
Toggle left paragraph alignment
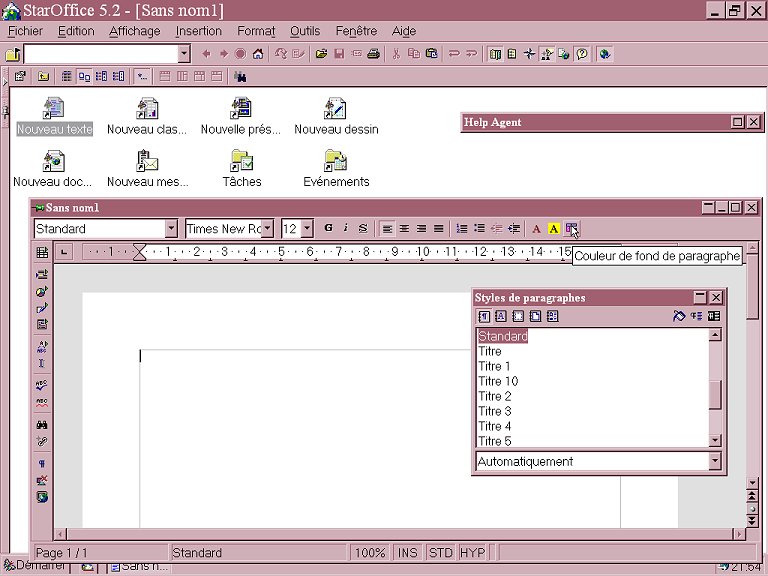[387, 229]
